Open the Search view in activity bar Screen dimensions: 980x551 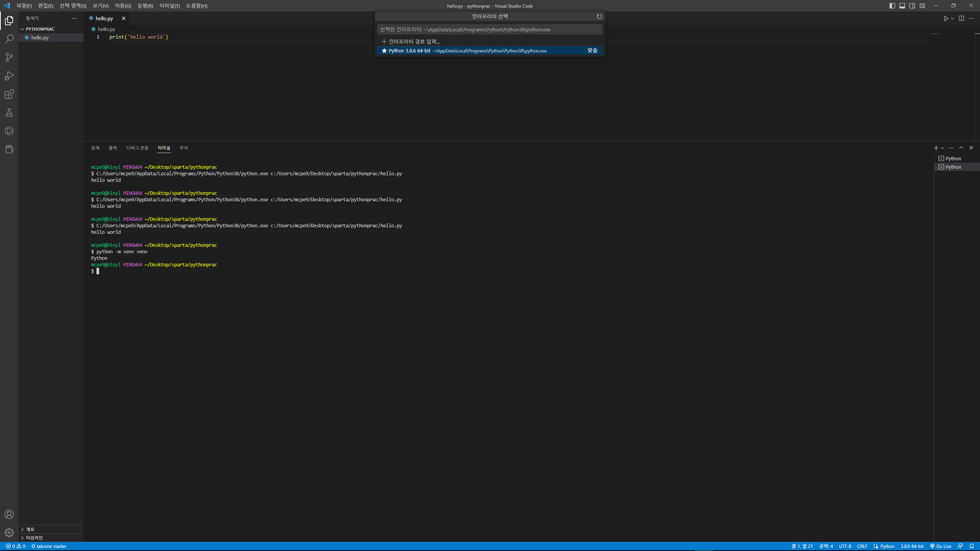pos(9,39)
